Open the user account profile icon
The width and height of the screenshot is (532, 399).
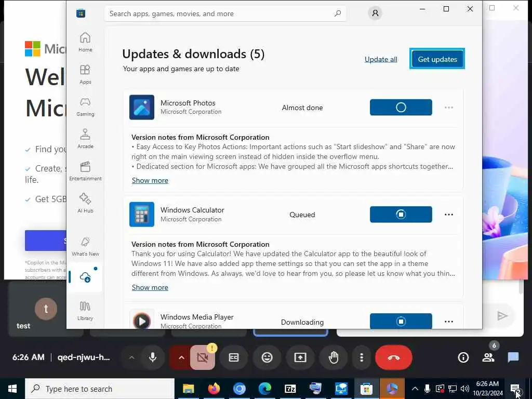point(375,13)
